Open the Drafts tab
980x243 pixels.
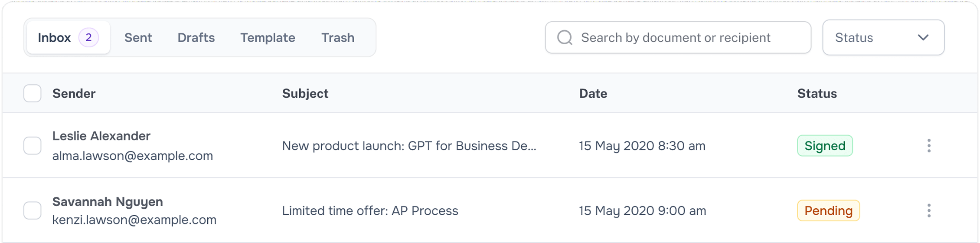coord(196,38)
